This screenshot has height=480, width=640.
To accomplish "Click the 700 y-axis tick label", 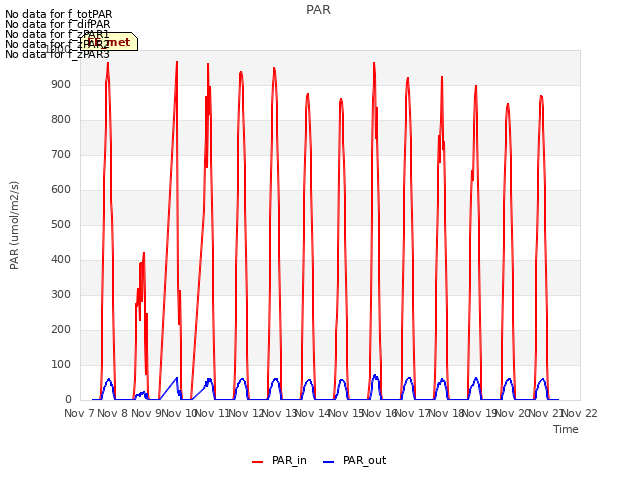I will point(61,154).
